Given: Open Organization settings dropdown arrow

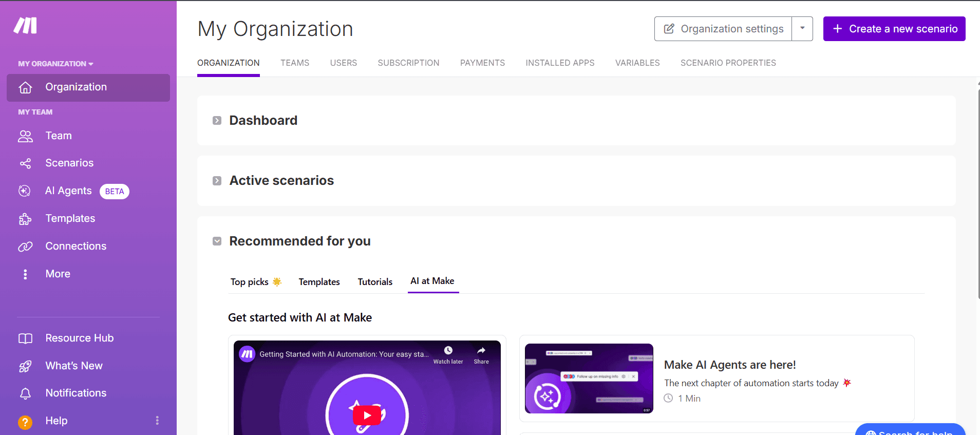Looking at the screenshot, I should point(802,29).
